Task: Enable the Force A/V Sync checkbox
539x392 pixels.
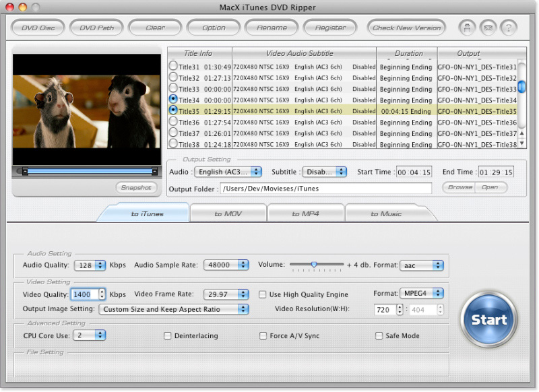Action: point(263,335)
